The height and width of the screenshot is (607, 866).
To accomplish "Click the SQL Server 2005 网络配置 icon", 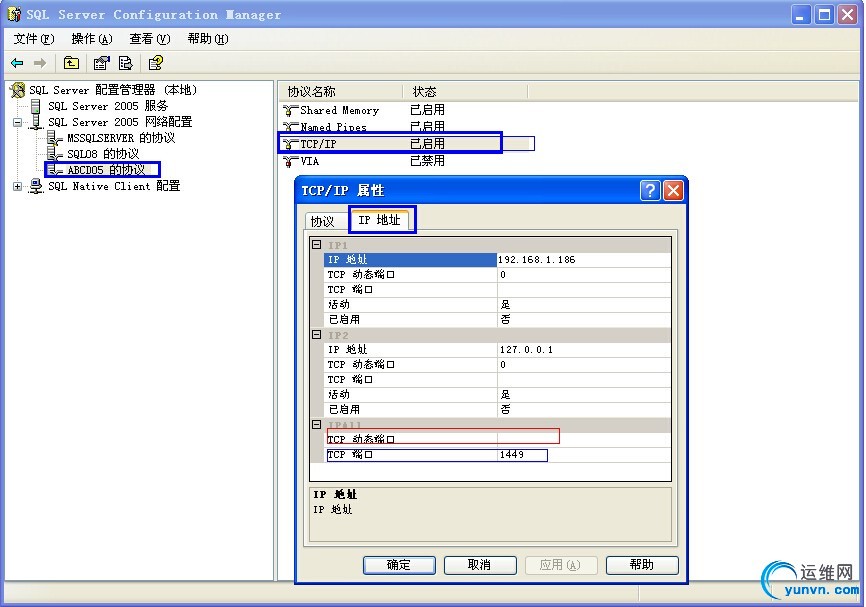I will 36,122.
